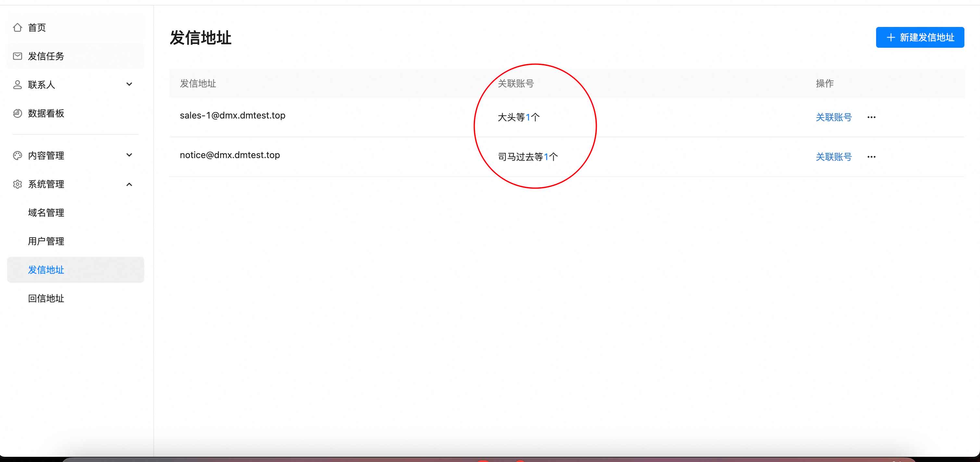Collapse the 系统管理 section chevron
This screenshot has height=462, width=980.
tap(129, 184)
